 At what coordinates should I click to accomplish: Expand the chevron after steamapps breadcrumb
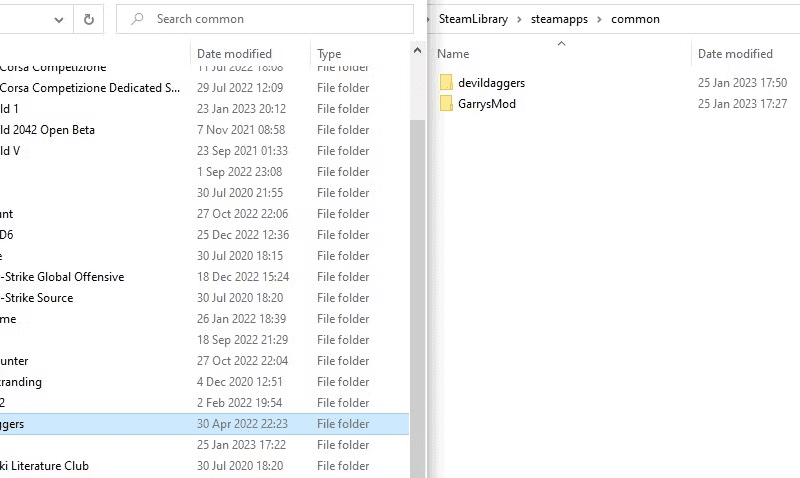point(599,19)
